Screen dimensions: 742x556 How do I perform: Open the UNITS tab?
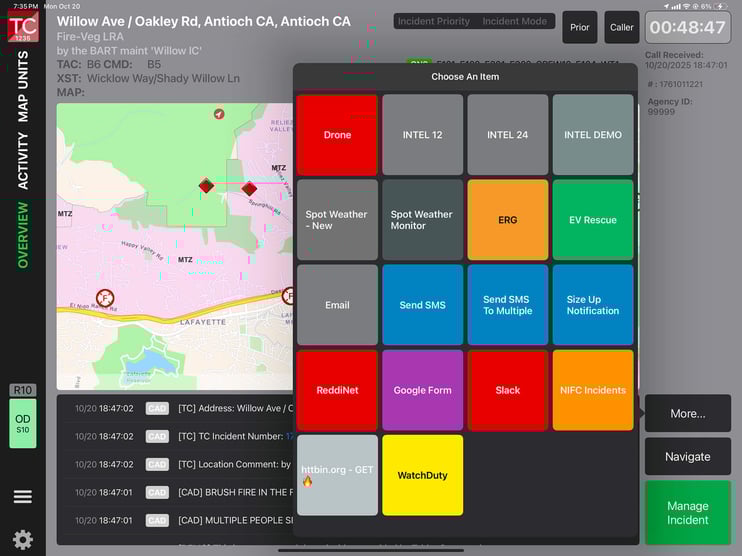(x=23, y=70)
